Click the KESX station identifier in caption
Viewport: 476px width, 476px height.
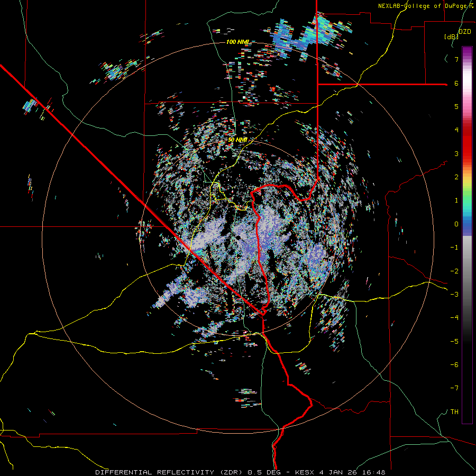click(x=304, y=472)
